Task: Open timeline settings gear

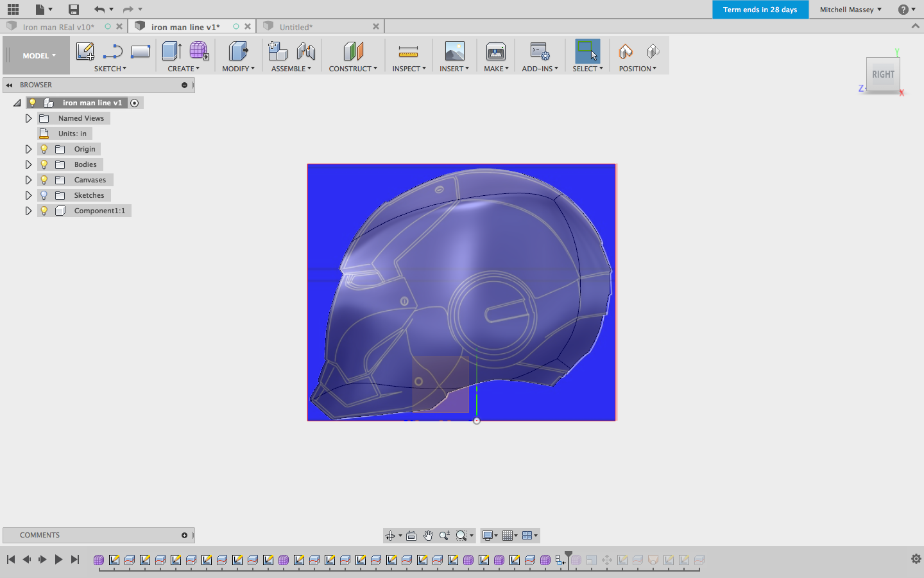Action: tap(916, 559)
